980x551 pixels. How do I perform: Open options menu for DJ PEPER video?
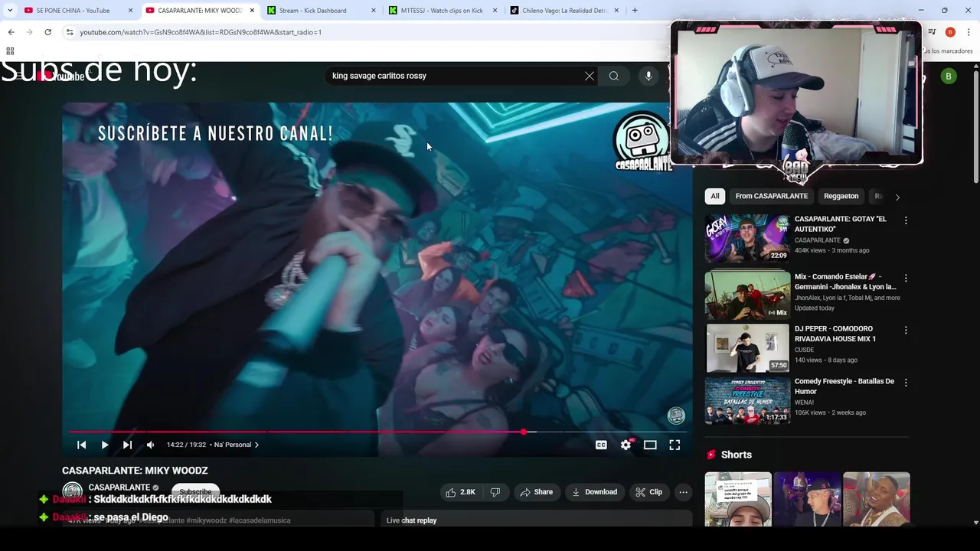click(x=906, y=330)
